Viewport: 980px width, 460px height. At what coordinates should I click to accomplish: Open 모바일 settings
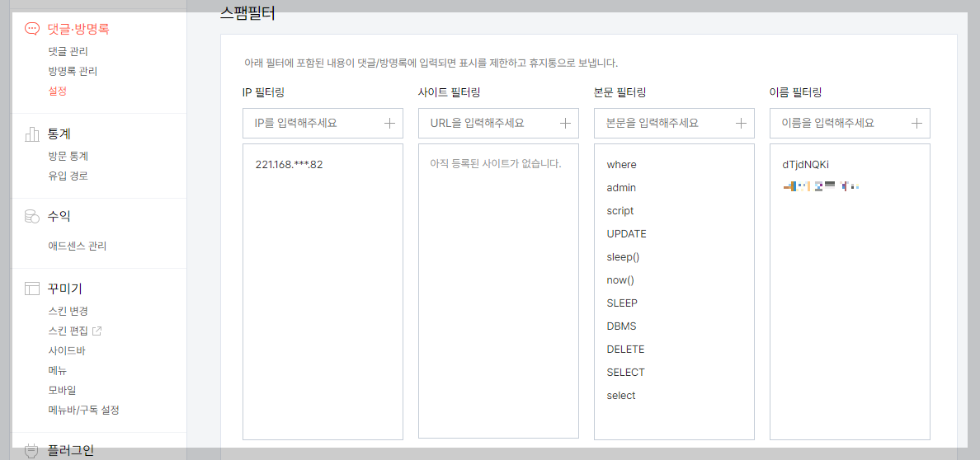click(62, 391)
